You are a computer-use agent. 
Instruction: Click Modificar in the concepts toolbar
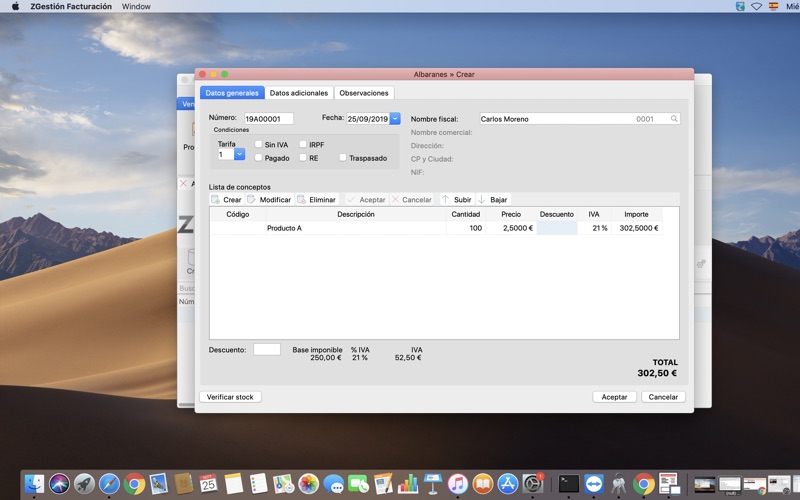pos(269,199)
